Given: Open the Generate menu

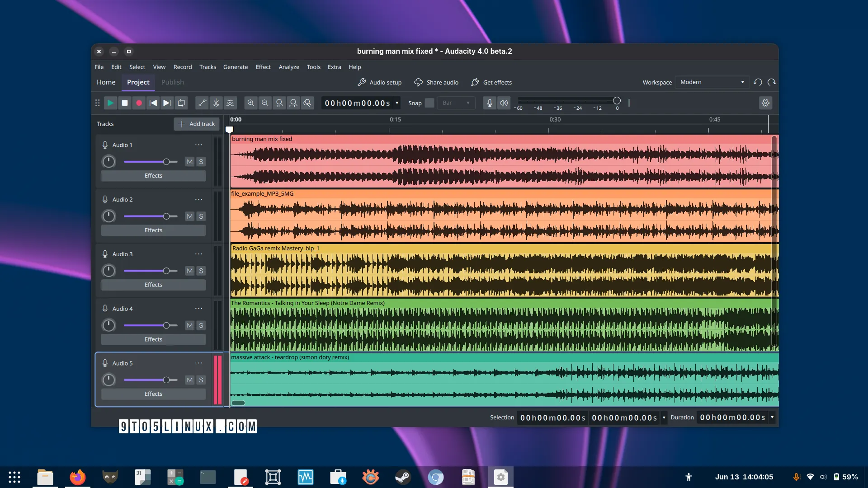Looking at the screenshot, I should [236, 67].
